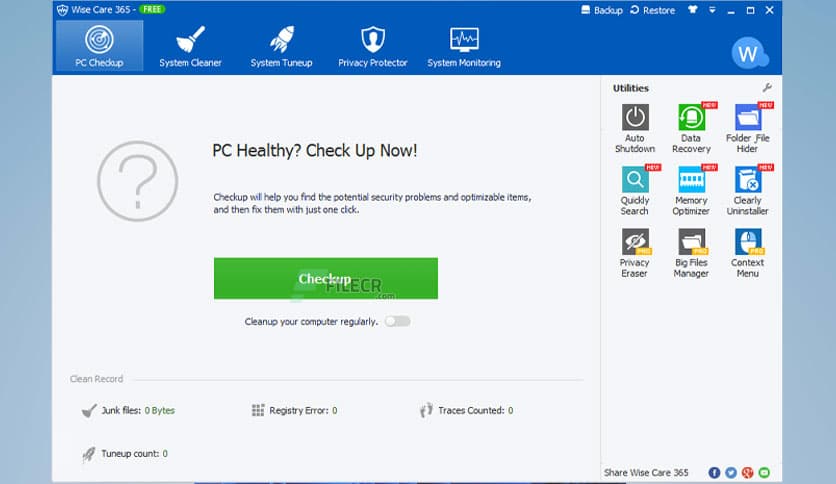
Task: Open the title bar dropdown menu arrow
Action: pos(712,10)
